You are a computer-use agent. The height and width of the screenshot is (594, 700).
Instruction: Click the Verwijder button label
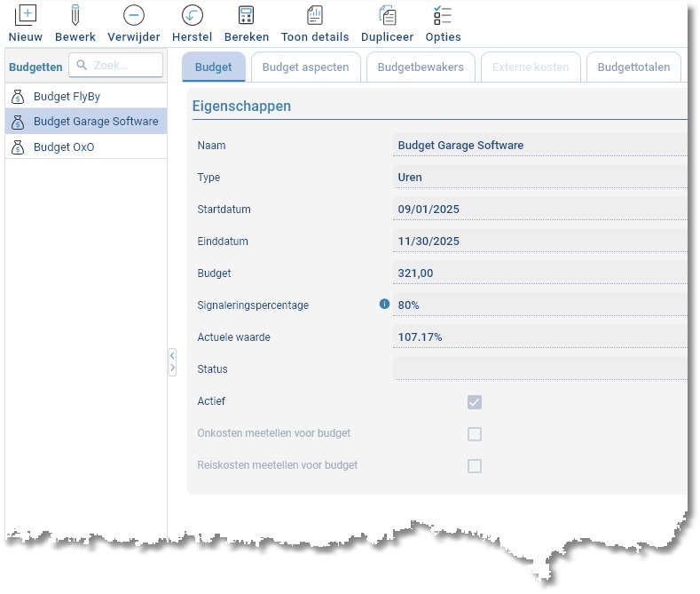pyautogui.click(x=134, y=37)
